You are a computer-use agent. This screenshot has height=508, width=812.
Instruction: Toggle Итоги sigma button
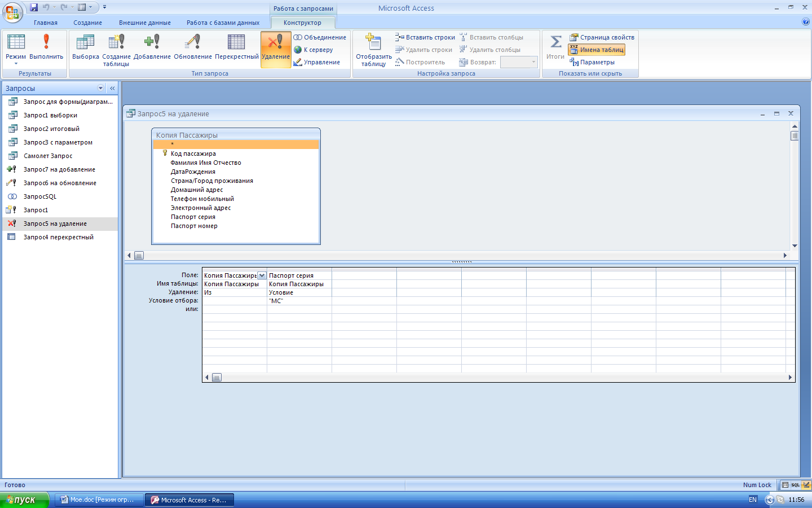(x=555, y=47)
